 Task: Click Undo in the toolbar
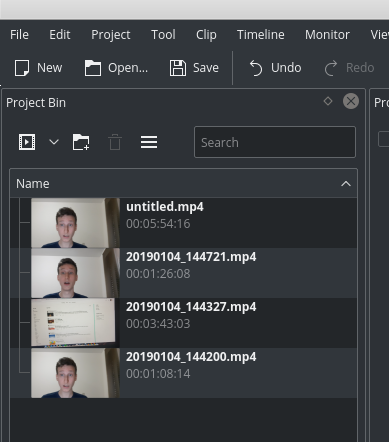tap(275, 68)
